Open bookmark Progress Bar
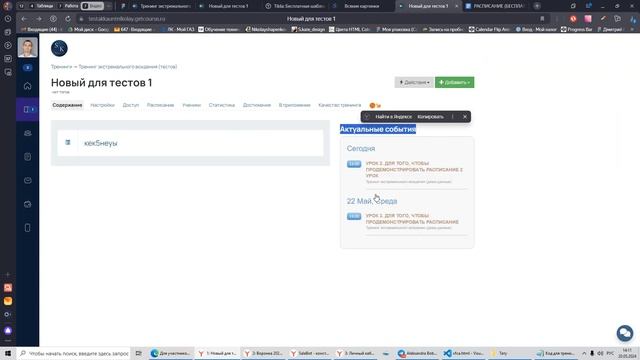This screenshot has height=360, width=640. [576, 29]
